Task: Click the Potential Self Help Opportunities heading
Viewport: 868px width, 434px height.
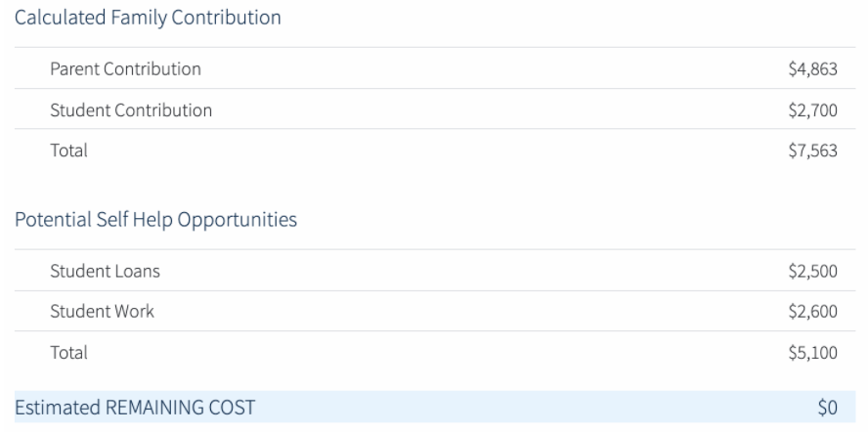Action: 155,219
